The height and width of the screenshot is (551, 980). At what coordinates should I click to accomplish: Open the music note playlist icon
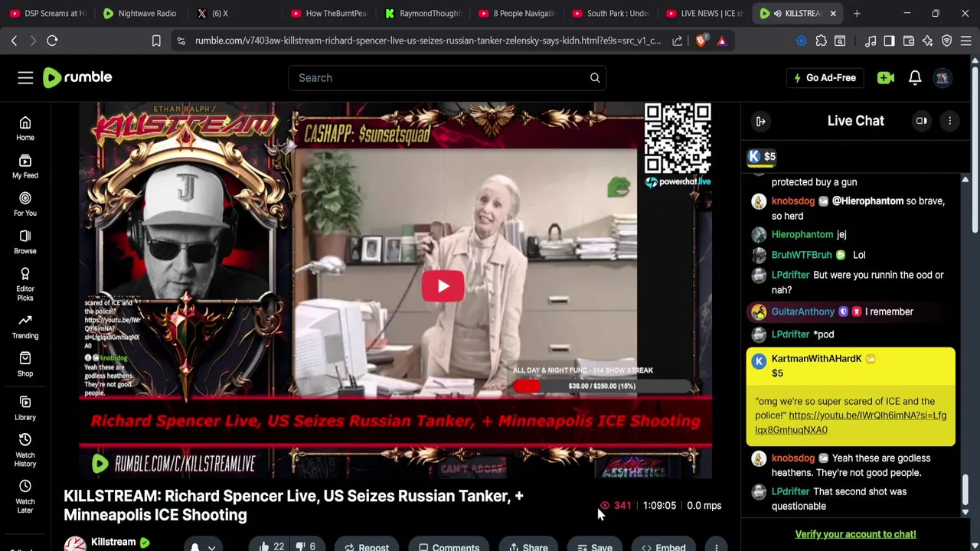871,41
